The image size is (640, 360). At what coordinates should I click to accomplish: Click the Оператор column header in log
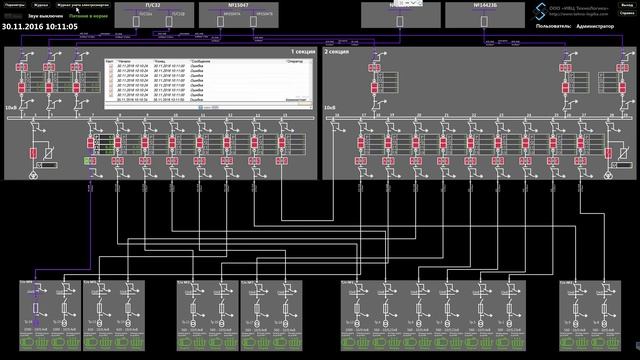tap(295, 61)
